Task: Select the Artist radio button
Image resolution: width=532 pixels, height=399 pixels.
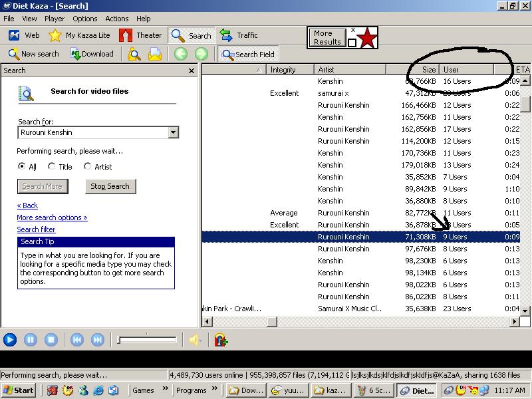Action: tap(87, 166)
